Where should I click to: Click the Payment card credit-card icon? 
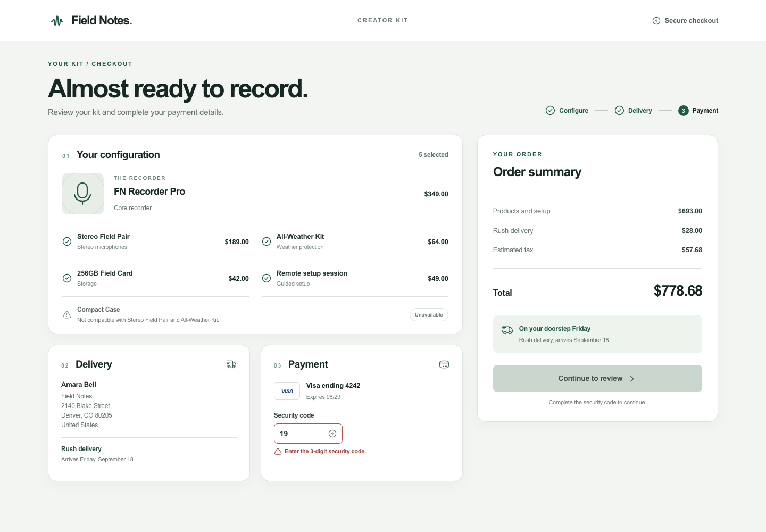pos(444,364)
